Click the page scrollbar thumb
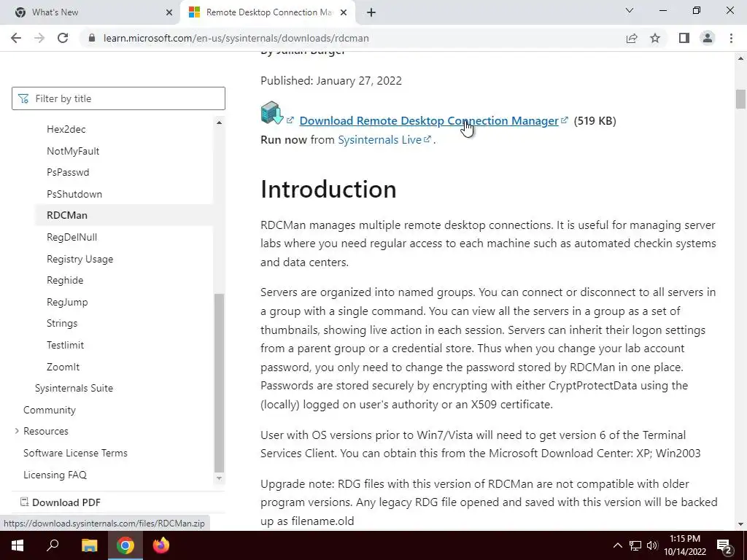The image size is (747, 560). [x=740, y=99]
